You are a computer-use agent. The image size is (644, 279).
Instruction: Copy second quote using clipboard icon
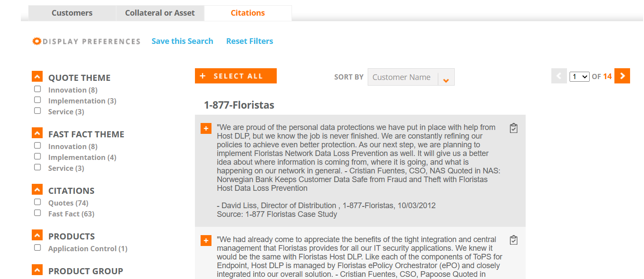[513, 240]
